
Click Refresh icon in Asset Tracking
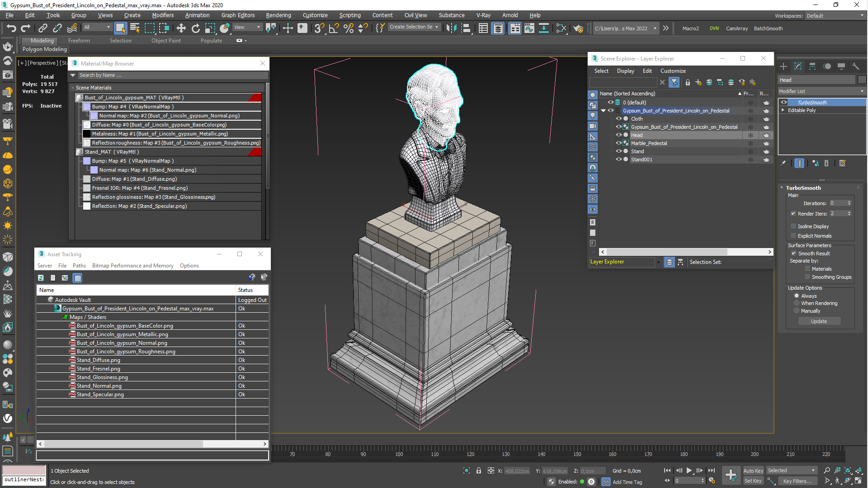[x=41, y=278]
